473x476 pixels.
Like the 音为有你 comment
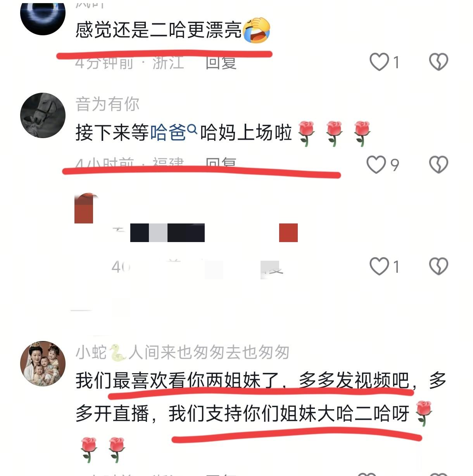376,165
